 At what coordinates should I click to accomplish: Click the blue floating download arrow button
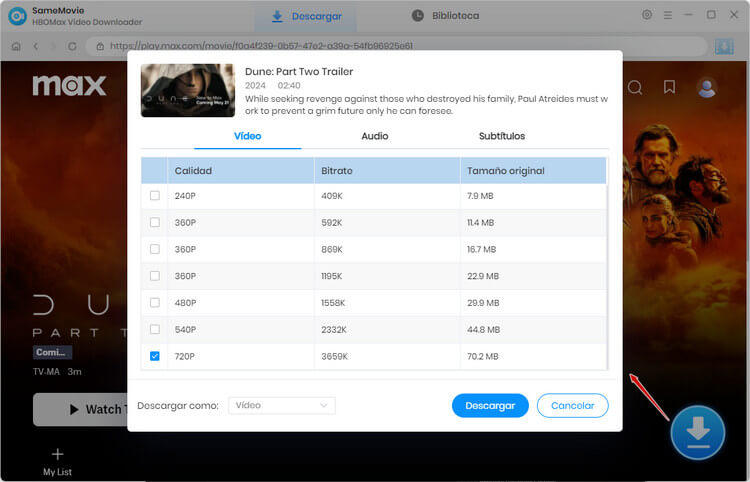(697, 432)
